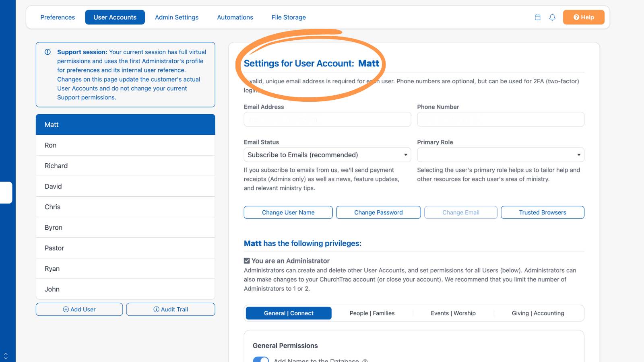The height and width of the screenshot is (362, 644).
Task: Switch to the Preferences tab
Action: tap(58, 17)
